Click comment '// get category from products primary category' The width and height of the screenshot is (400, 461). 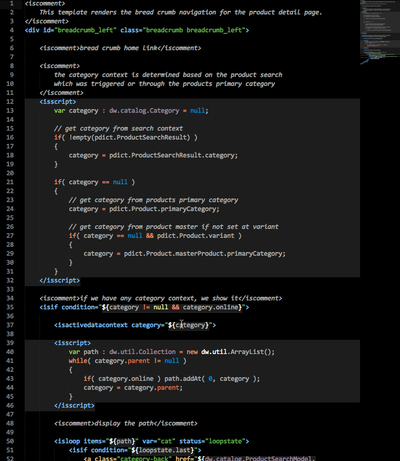pos(153,200)
